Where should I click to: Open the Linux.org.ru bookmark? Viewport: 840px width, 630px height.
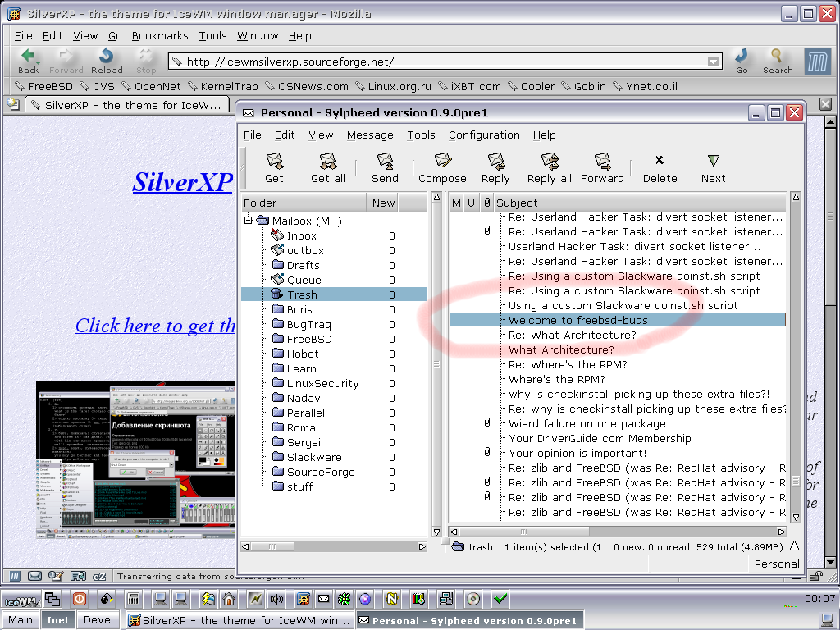[393, 86]
